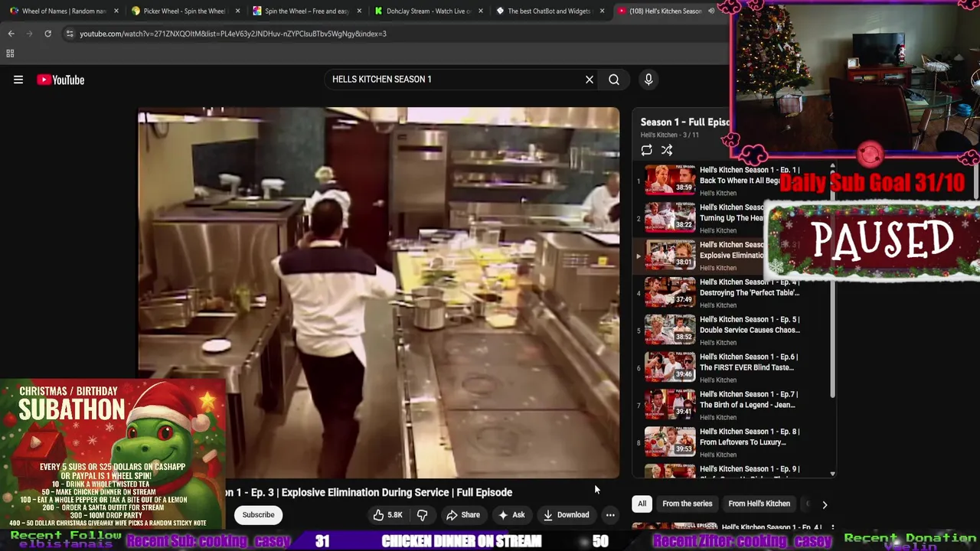This screenshot has width=980, height=551.
Task: Play Ep. 9 playlist thumbnail
Action: pyautogui.click(x=670, y=471)
